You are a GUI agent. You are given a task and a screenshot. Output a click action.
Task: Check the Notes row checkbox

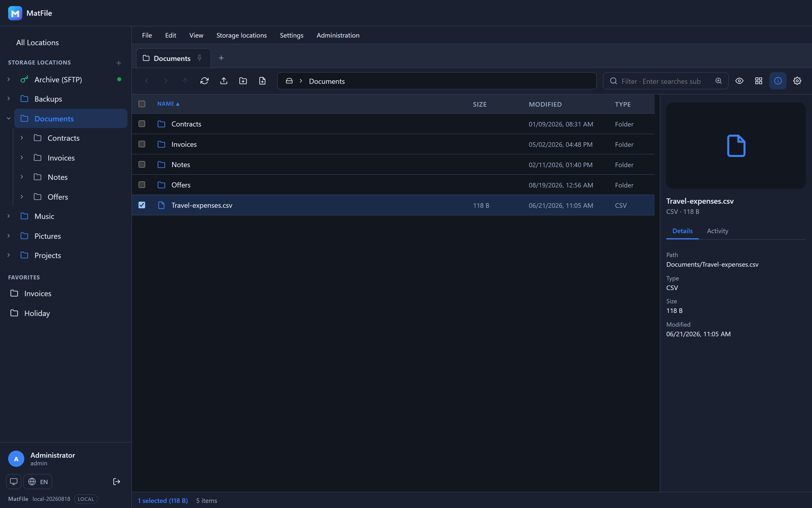[x=142, y=165]
